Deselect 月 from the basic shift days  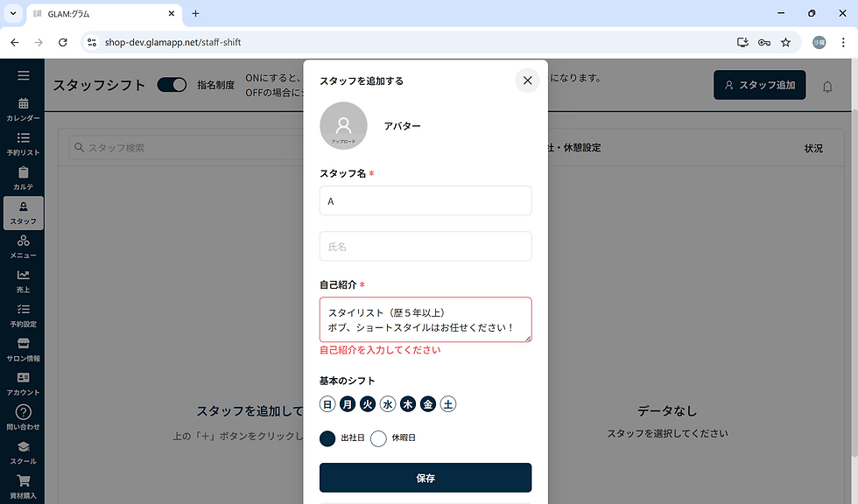tap(347, 403)
